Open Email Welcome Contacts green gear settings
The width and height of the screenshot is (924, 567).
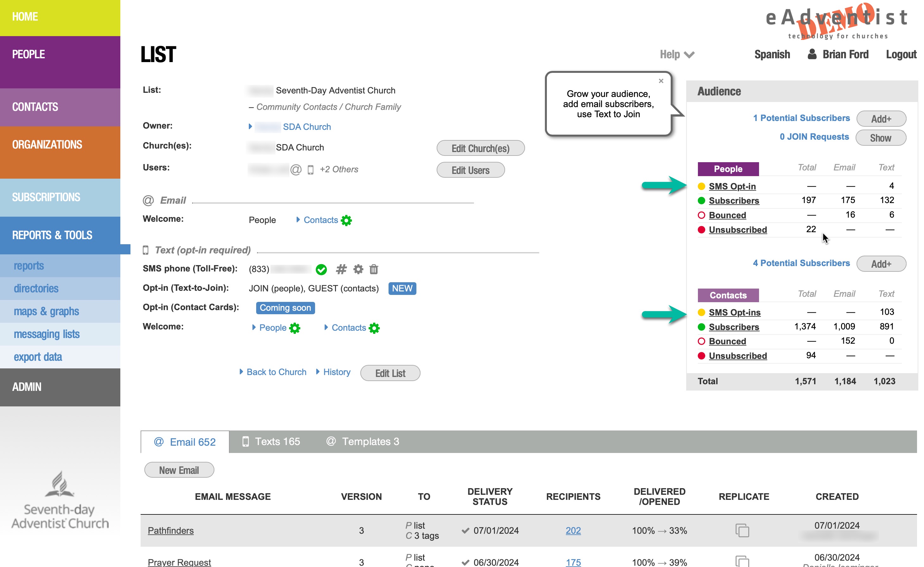(x=346, y=220)
